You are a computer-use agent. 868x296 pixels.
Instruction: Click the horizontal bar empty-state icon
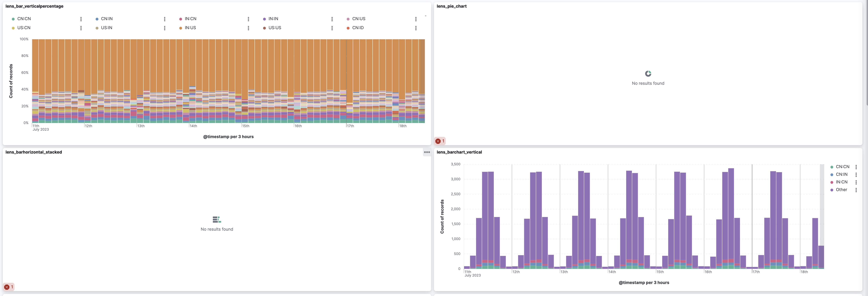point(217,220)
